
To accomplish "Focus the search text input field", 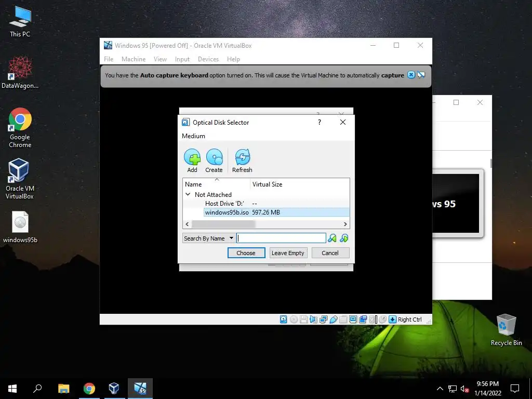I will (x=281, y=238).
